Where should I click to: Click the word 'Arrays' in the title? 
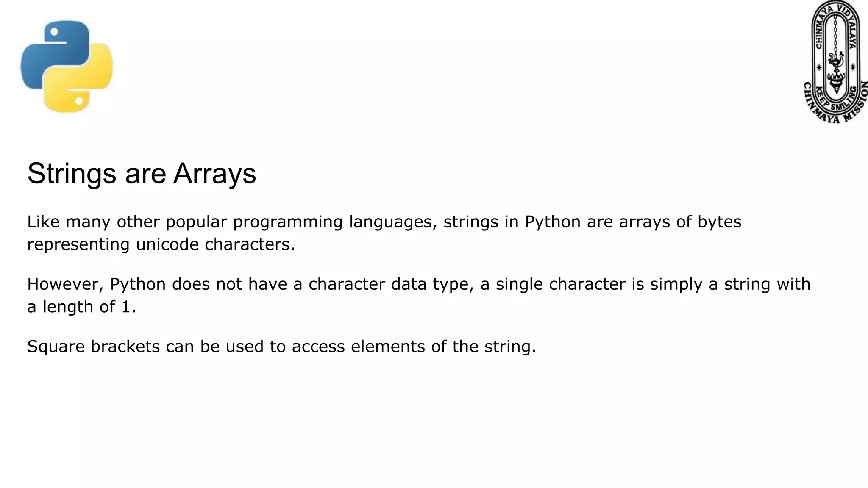coord(214,173)
